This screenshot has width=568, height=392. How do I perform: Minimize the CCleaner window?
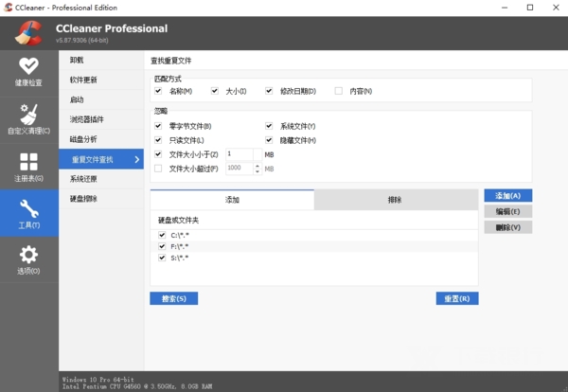[x=505, y=8]
